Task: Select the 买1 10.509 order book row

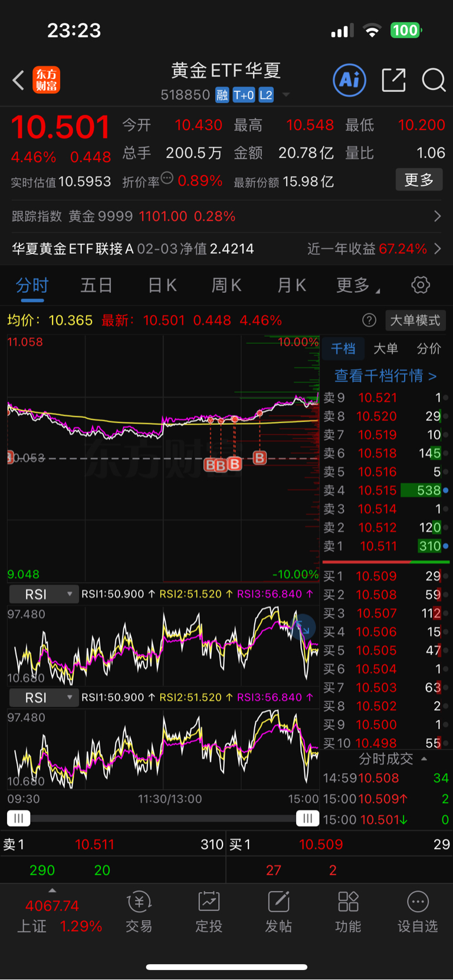Action: point(386,576)
